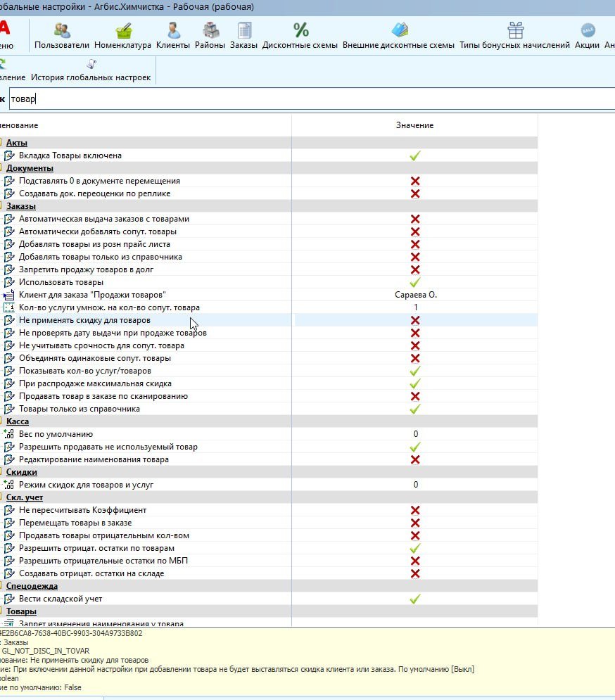615x700 pixels.
Task: Toggle 'Создавать док. переоценки по реплике' value
Action: tap(415, 193)
